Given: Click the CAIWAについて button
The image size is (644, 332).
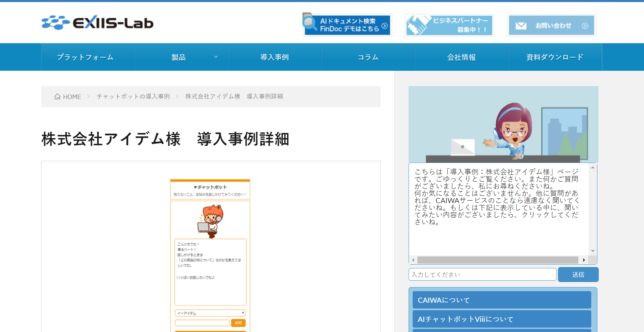Looking at the screenshot, I should pos(502,300).
